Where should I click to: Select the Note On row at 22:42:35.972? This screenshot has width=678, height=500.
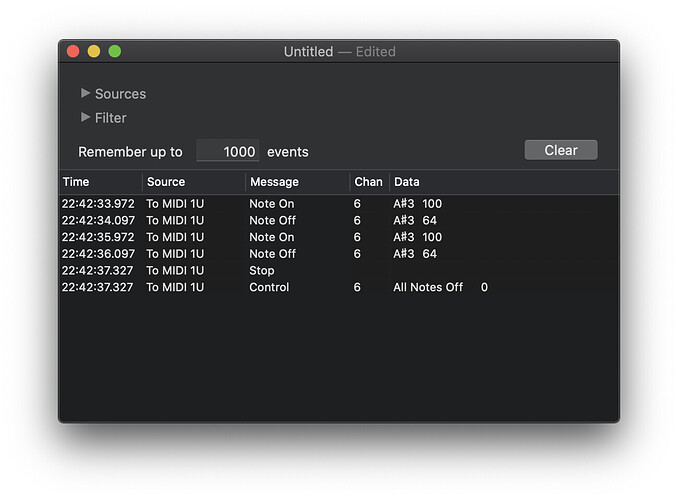[x=339, y=237]
